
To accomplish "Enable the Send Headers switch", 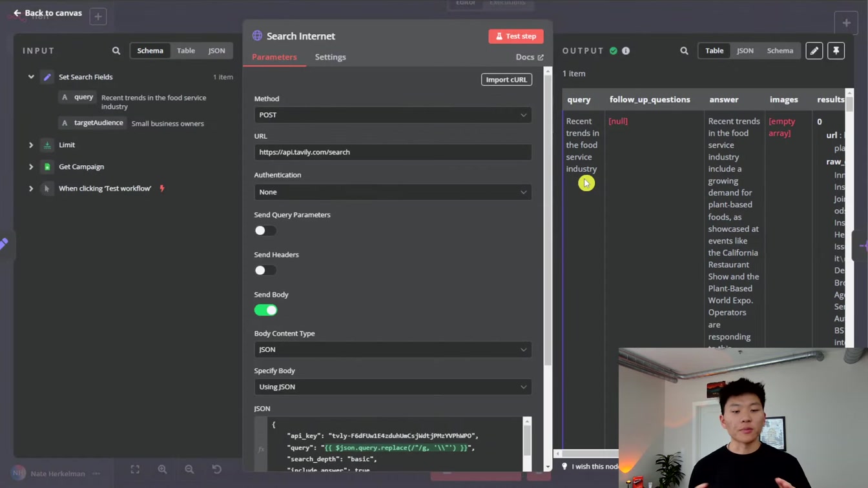I will pyautogui.click(x=265, y=270).
